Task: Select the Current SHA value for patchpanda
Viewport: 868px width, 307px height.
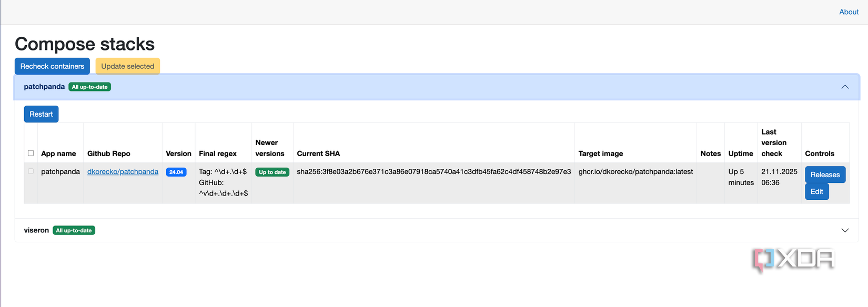Action: point(434,171)
